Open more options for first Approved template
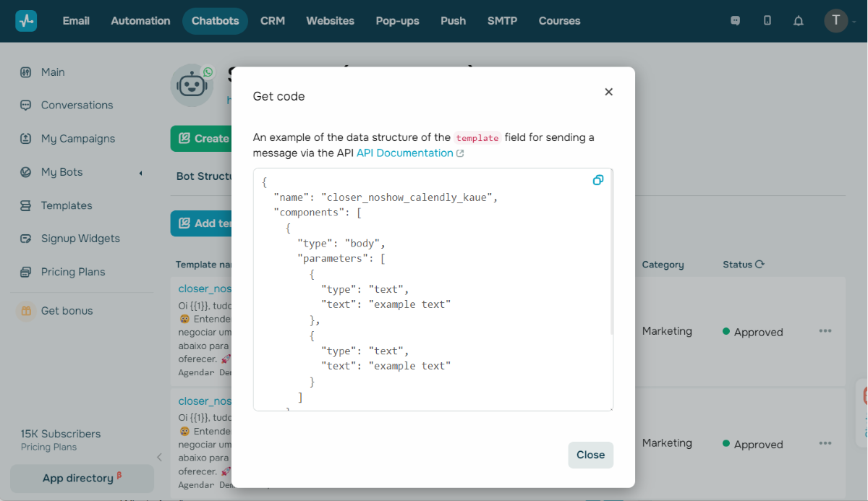The image size is (868, 501). (825, 331)
